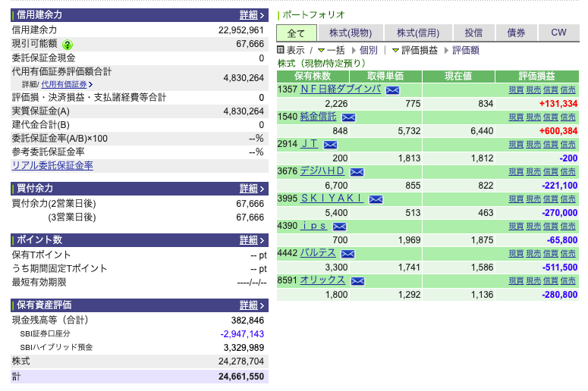
Task: Click the total 24,661,550 value
Action: point(241,377)
